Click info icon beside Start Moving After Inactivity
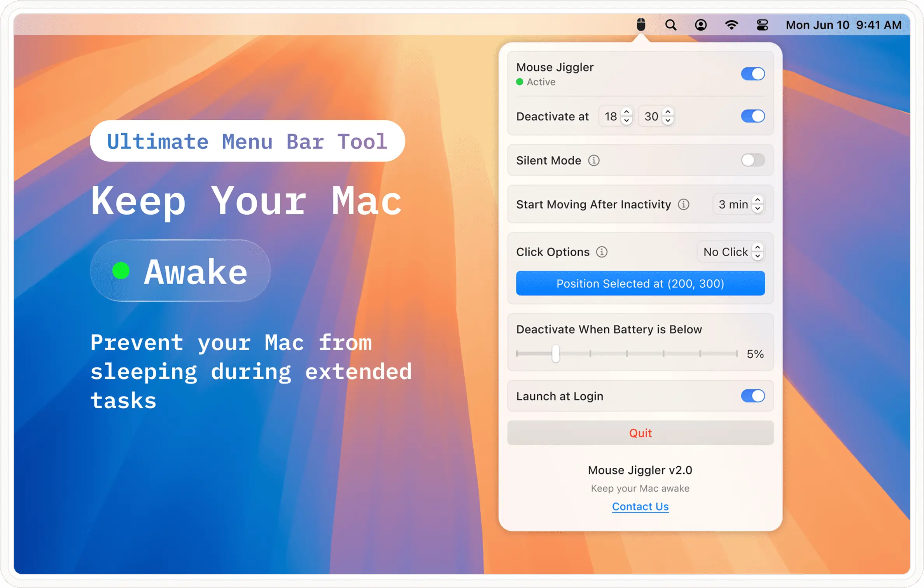This screenshot has width=924, height=588. click(x=684, y=204)
